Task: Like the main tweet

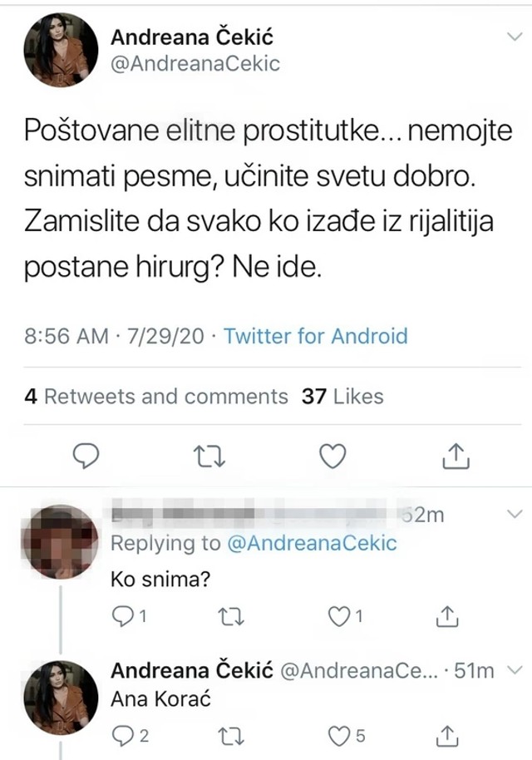Action: click(x=332, y=456)
